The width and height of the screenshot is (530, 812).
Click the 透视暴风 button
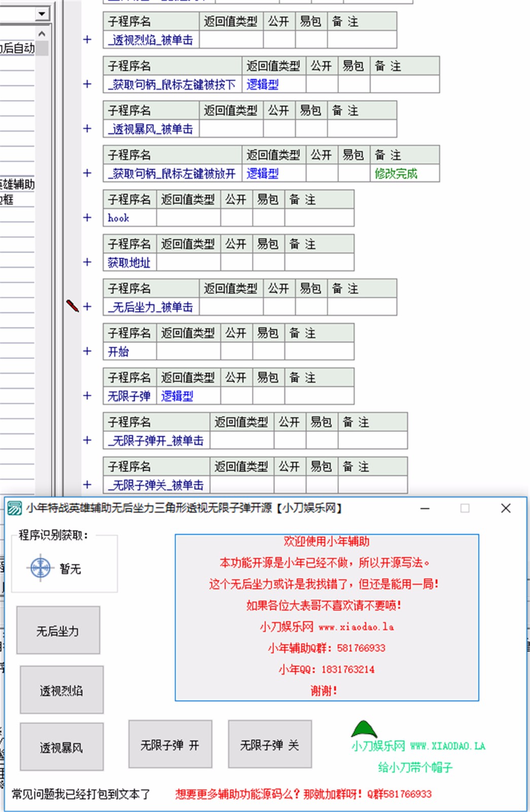click(x=61, y=747)
